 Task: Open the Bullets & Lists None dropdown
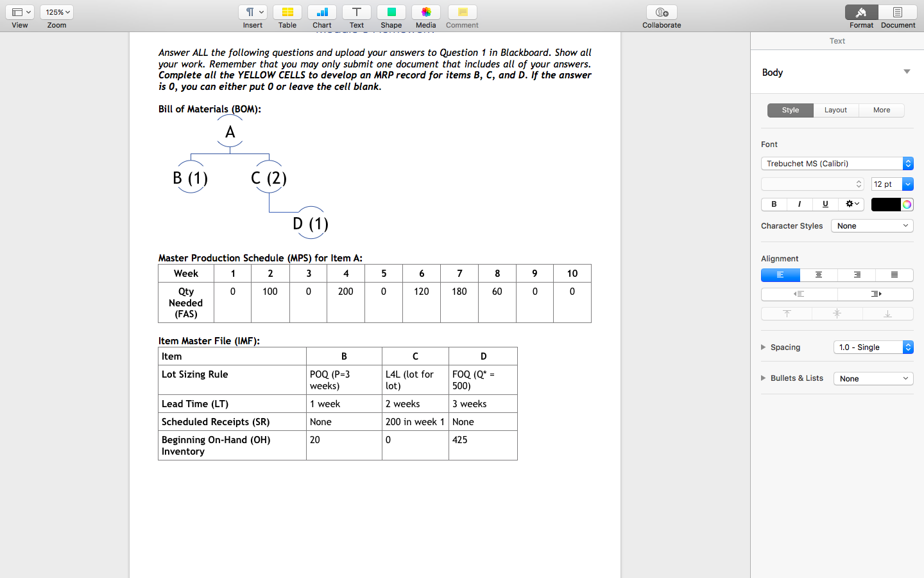pyautogui.click(x=873, y=379)
